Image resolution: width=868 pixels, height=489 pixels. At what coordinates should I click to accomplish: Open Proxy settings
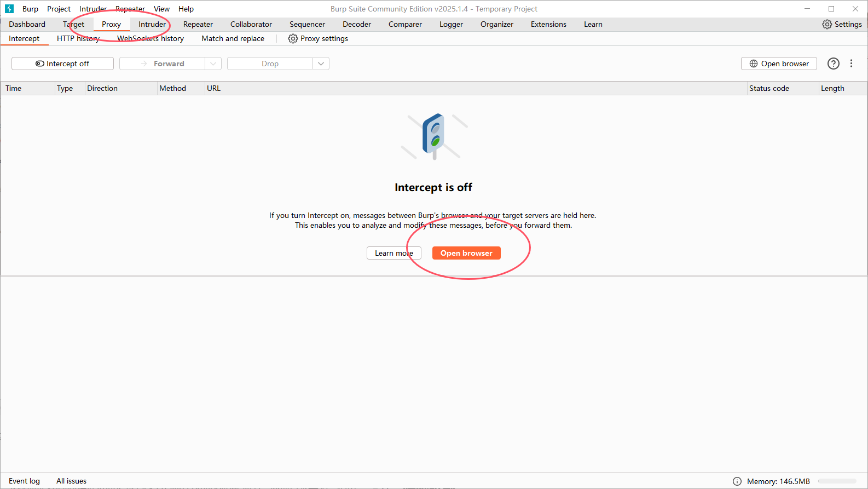coord(318,38)
